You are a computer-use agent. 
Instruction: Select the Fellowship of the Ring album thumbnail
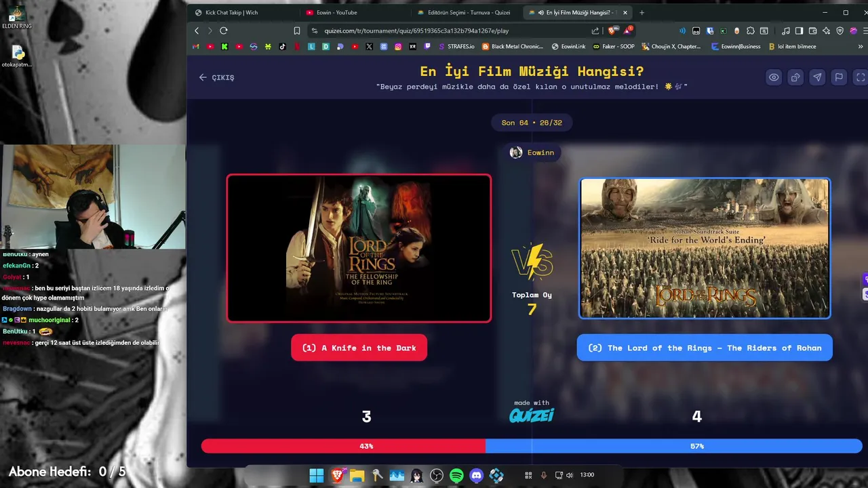[x=359, y=248]
